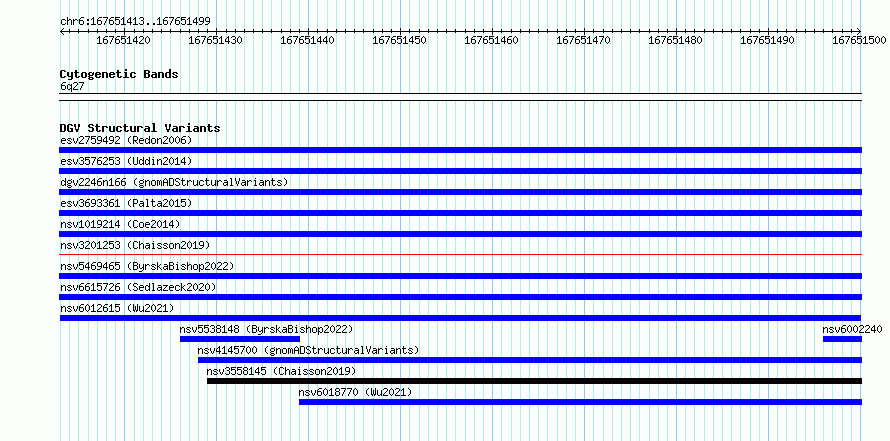The image size is (890, 441).
Task: Click ruler position 167651480
Action: coord(675,40)
